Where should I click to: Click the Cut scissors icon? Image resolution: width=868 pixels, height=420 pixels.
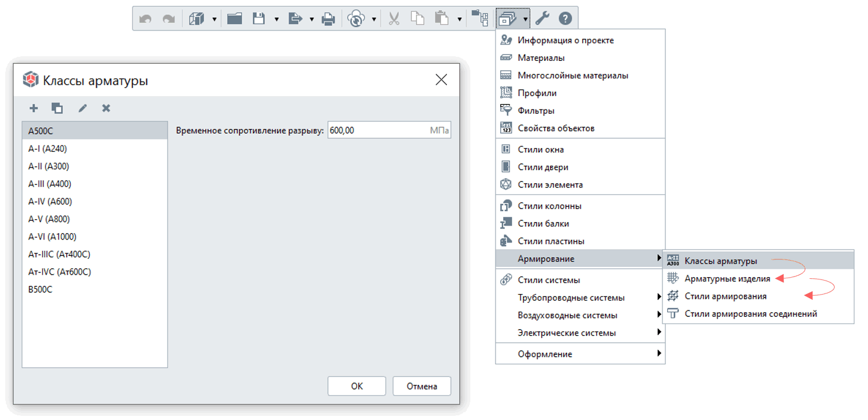click(x=394, y=19)
